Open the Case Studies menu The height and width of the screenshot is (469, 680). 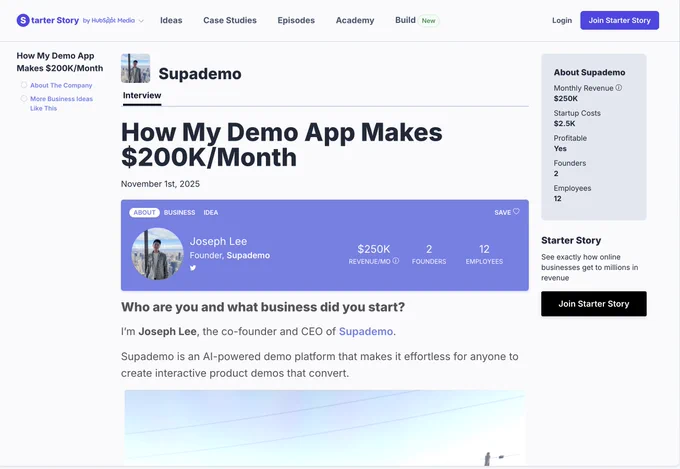coord(230,20)
